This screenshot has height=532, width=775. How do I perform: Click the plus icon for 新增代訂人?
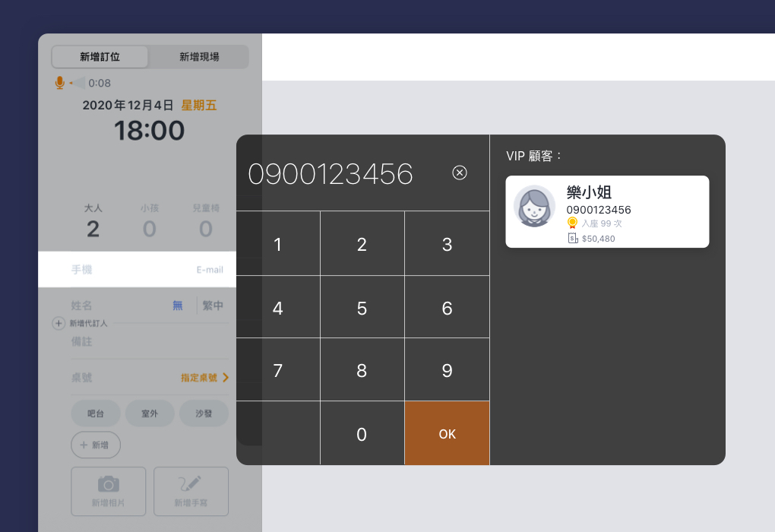tap(59, 324)
